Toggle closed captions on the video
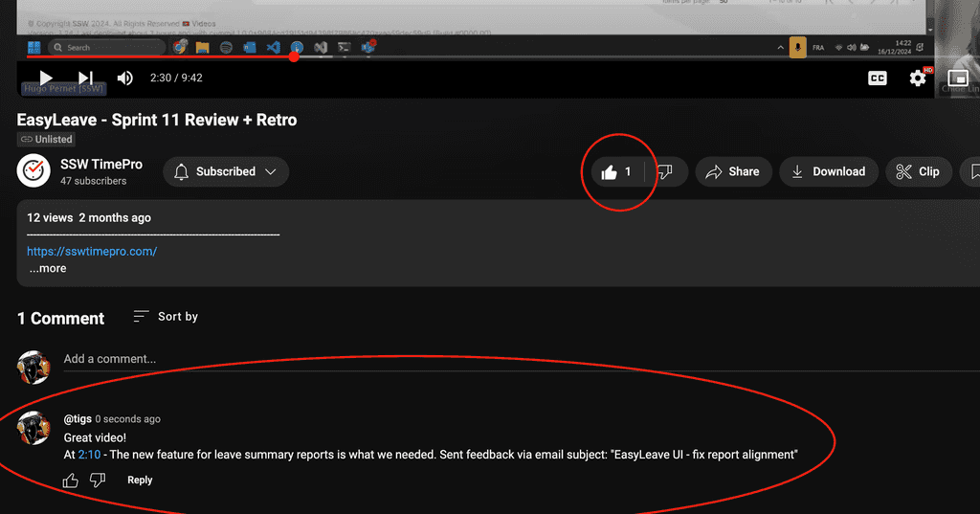 [877, 78]
